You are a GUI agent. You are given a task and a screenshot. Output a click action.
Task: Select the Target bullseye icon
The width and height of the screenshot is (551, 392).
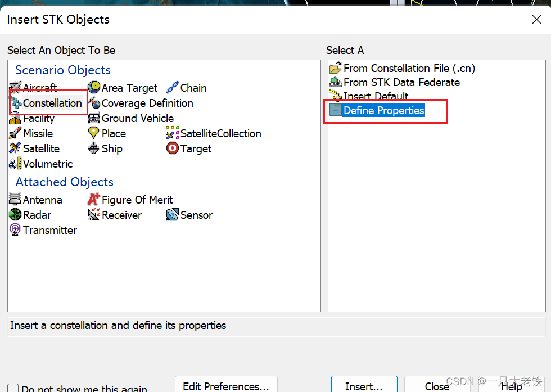coord(173,148)
